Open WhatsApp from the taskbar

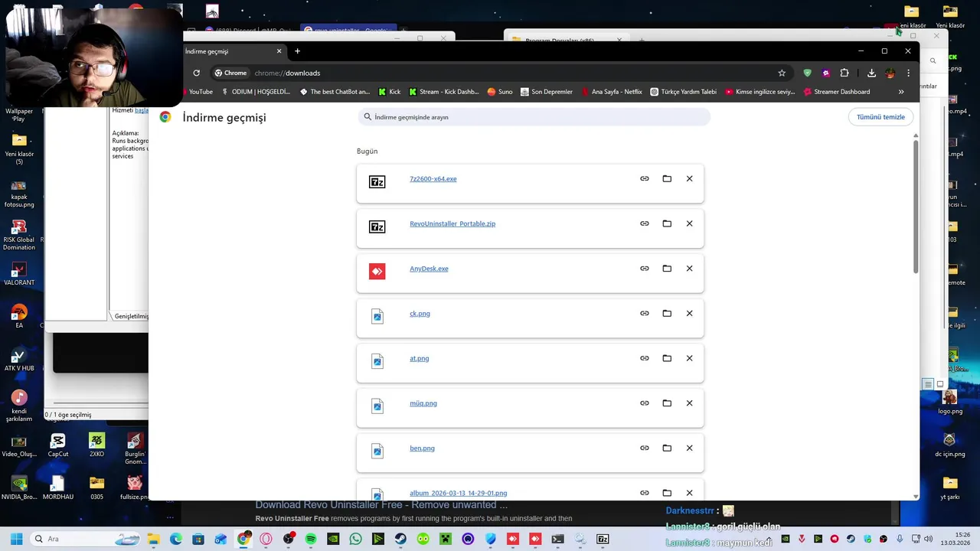pyautogui.click(x=355, y=539)
